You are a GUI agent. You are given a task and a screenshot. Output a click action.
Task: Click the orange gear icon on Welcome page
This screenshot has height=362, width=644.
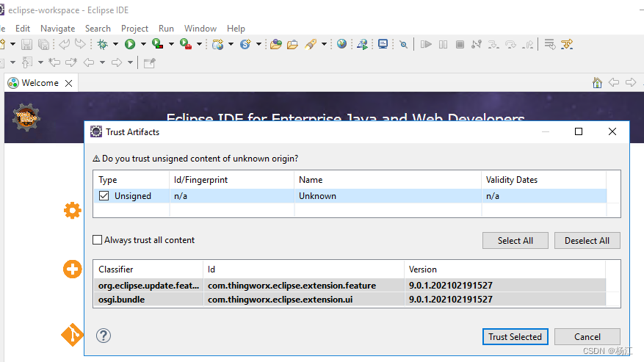[x=72, y=211]
